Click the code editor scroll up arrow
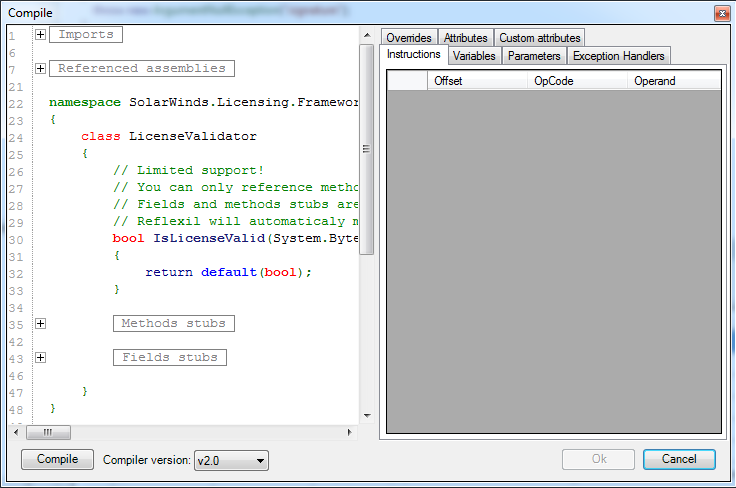The image size is (736, 488). [x=367, y=36]
